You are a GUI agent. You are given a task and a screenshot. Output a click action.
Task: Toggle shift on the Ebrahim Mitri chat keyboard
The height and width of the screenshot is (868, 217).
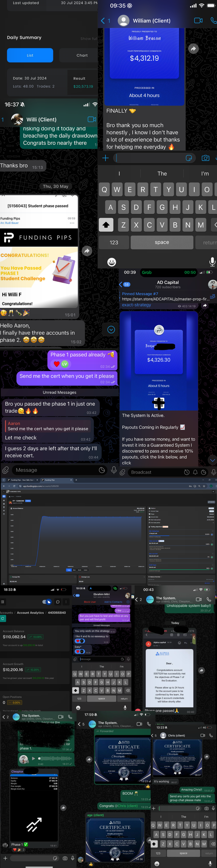pos(76,690)
